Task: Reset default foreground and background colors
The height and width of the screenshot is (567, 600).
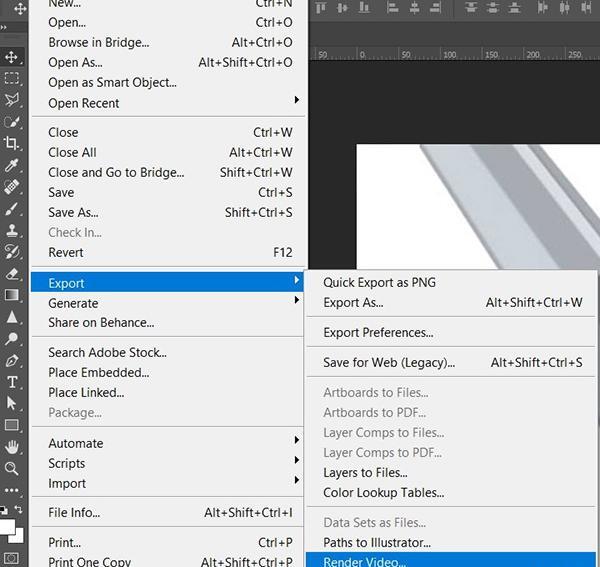Action: tap(3, 510)
